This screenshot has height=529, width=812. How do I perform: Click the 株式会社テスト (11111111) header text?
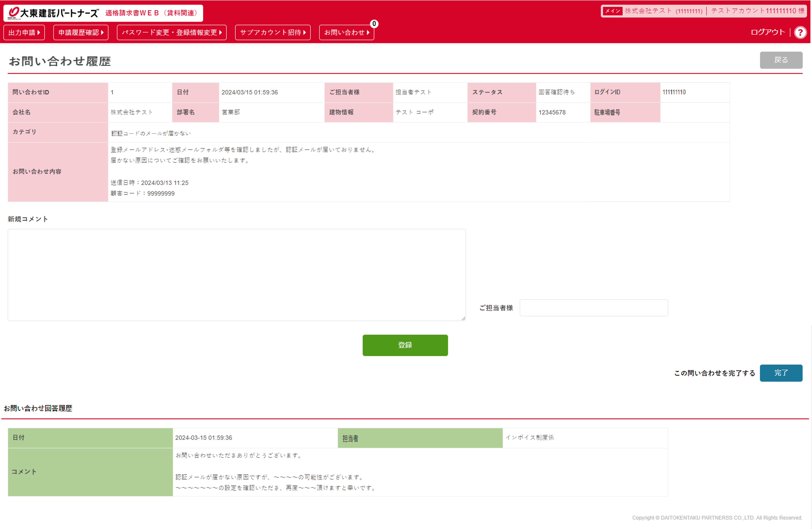pos(663,11)
